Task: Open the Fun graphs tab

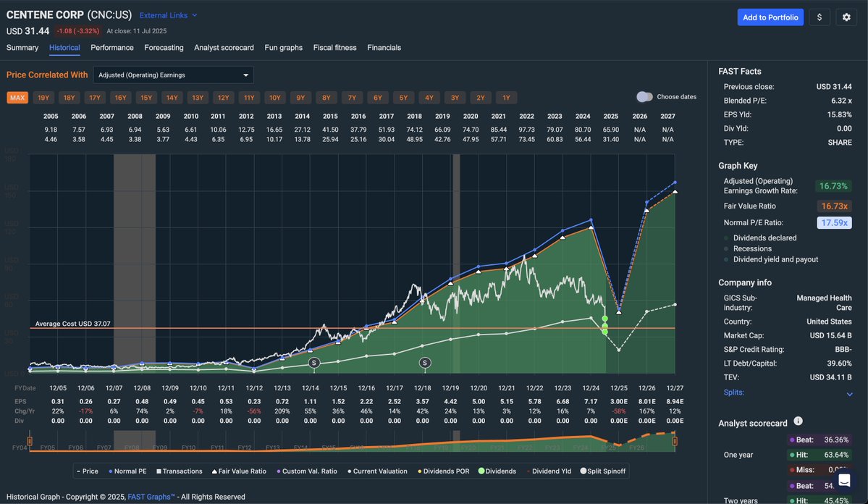Action: click(284, 48)
